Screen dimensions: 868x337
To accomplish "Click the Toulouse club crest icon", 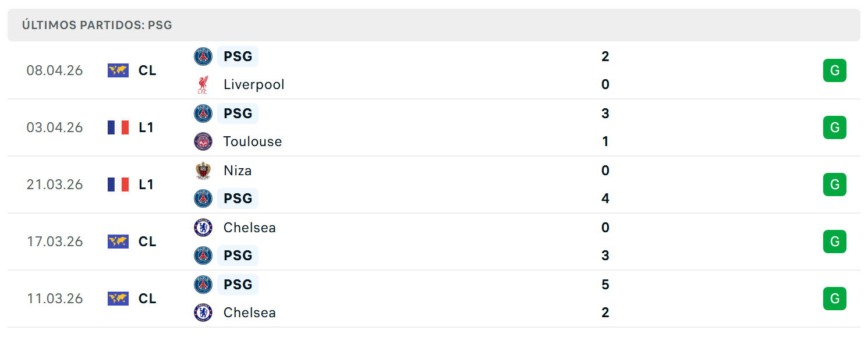I will coord(203,141).
